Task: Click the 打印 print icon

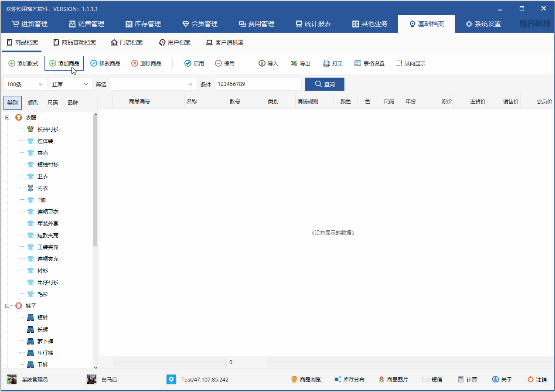Action: click(x=327, y=64)
